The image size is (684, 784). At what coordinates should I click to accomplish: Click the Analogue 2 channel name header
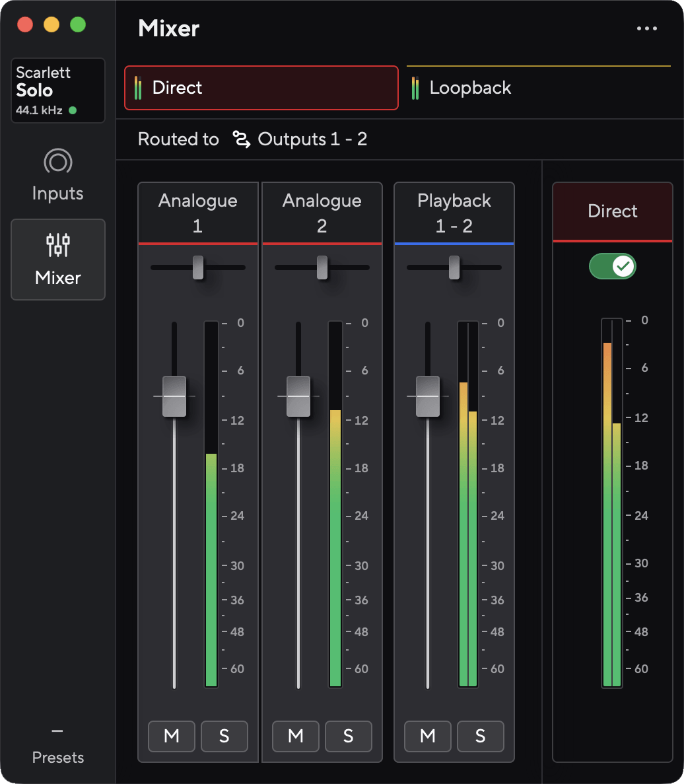point(322,213)
